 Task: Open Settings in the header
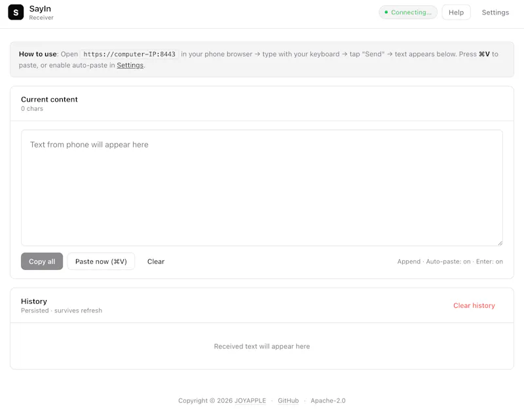495,12
